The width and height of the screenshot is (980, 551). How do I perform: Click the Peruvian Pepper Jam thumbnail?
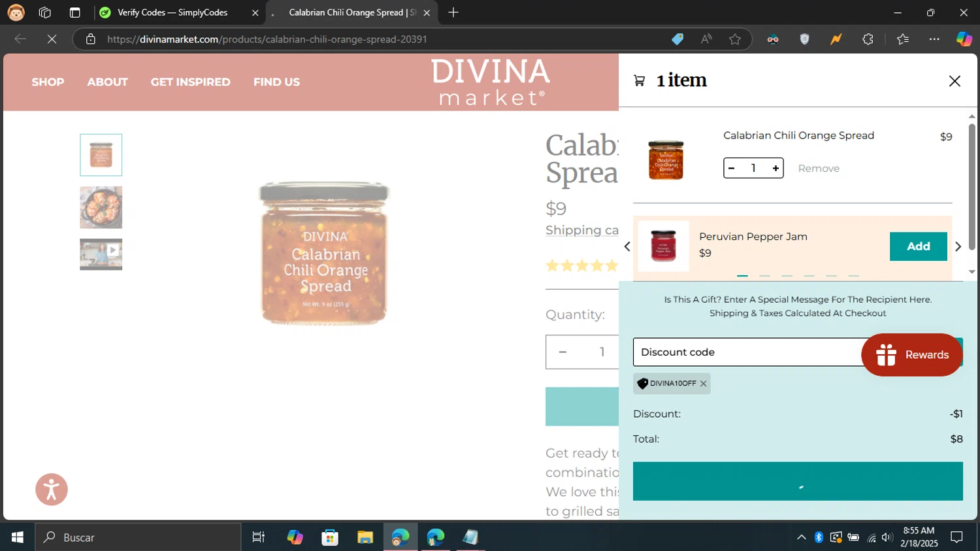[663, 246]
